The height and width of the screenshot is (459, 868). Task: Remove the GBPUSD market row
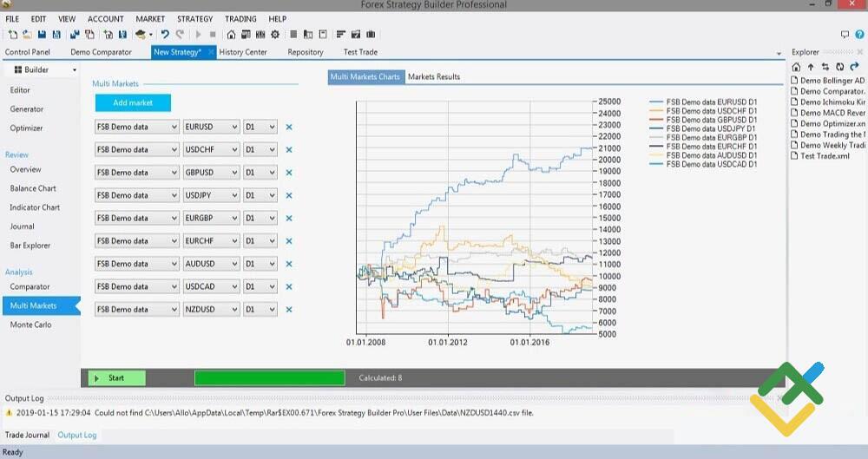[289, 173]
